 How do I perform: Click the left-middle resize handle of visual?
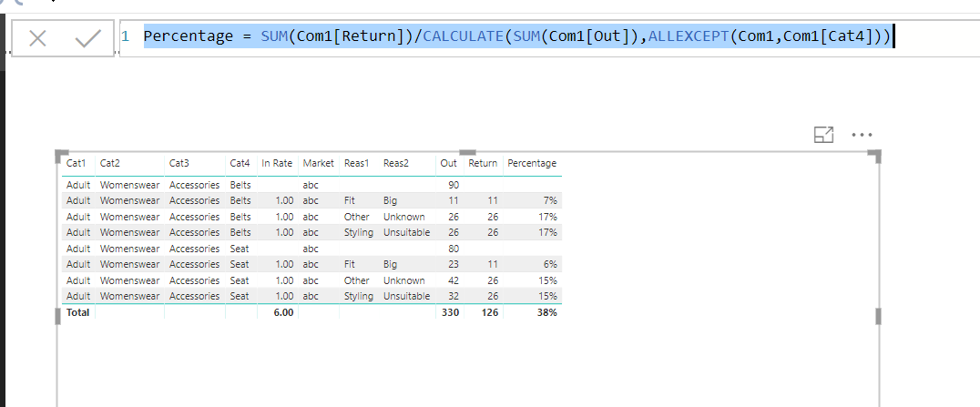pos(59,316)
